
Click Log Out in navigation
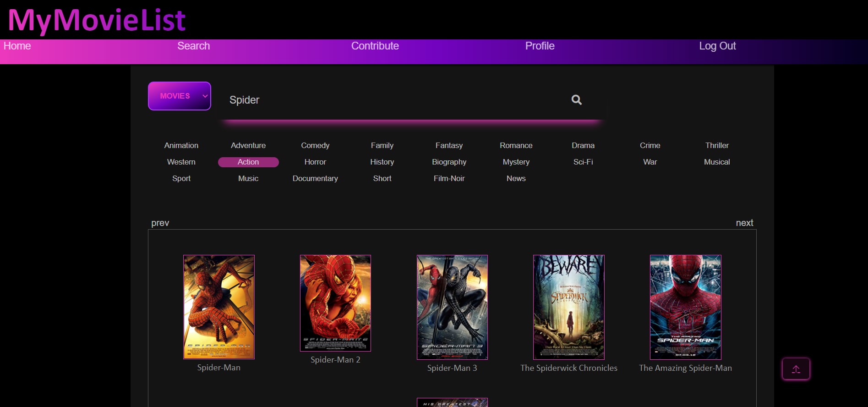coord(717,46)
